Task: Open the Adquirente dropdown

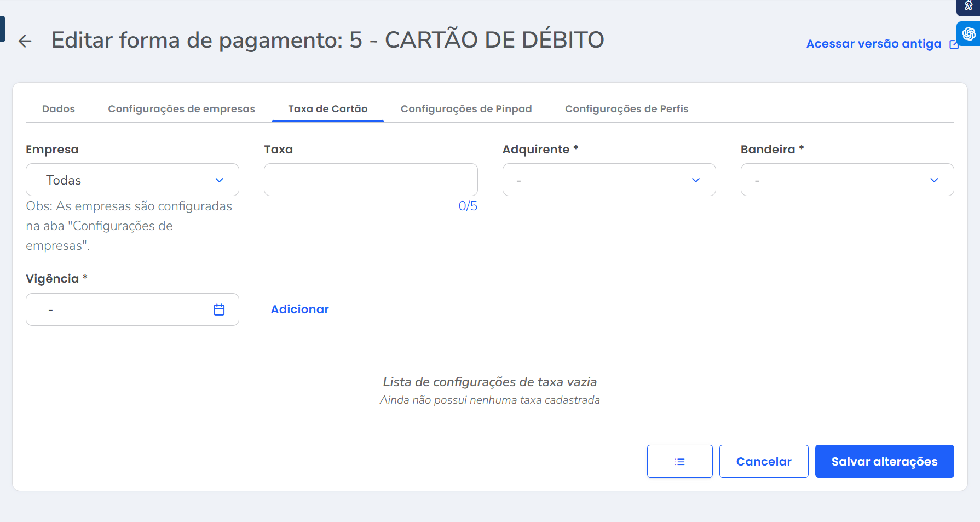Action: click(609, 180)
